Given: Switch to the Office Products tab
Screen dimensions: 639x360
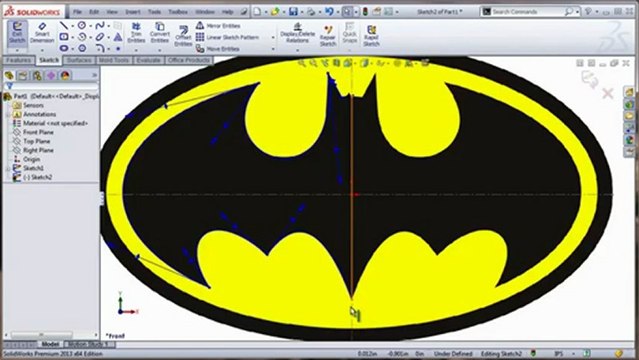Looking at the screenshot, I should [189, 60].
